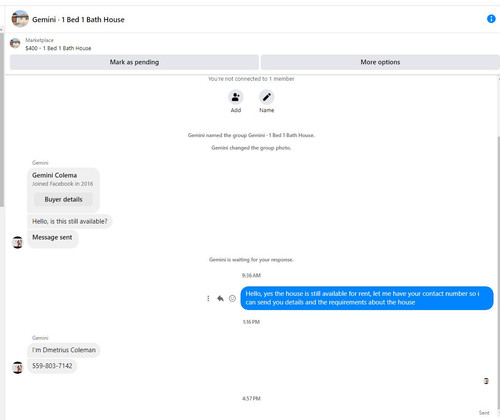React with emoji to blue message
The image size is (500, 420).
click(x=232, y=298)
